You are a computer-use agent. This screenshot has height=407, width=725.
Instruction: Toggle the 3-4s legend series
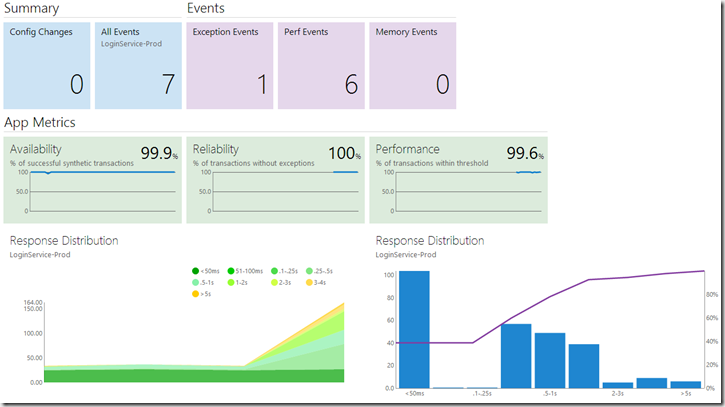[x=316, y=283]
